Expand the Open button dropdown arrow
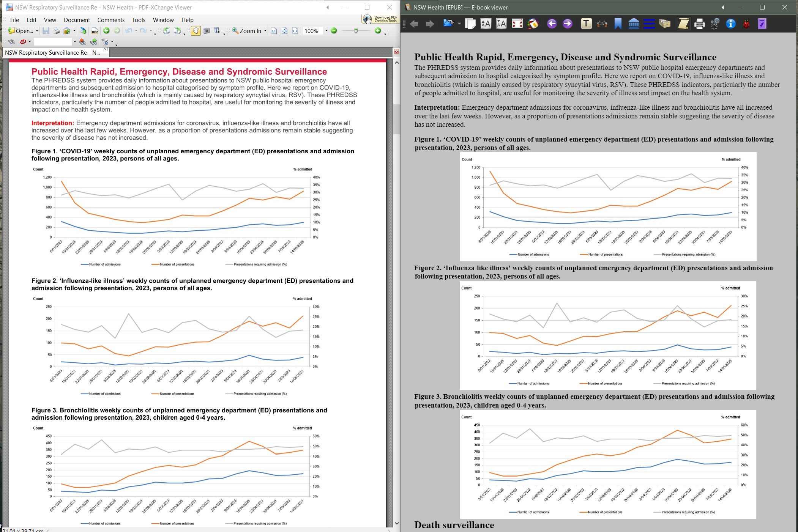Image resolution: width=798 pixels, height=532 pixels. tap(37, 31)
